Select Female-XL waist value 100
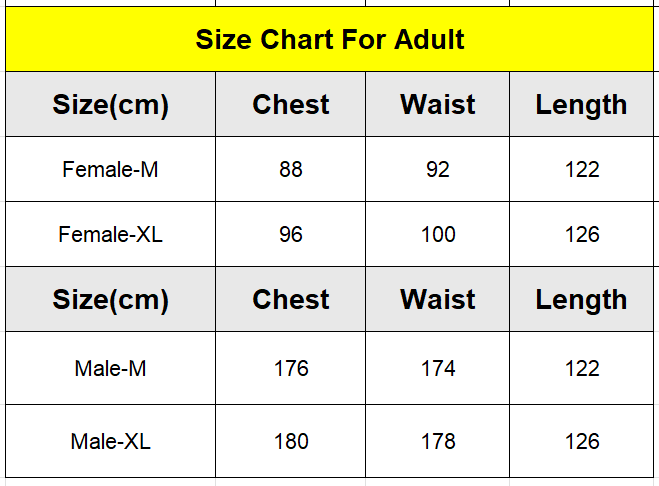The image size is (659, 486). (x=438, y=234)
